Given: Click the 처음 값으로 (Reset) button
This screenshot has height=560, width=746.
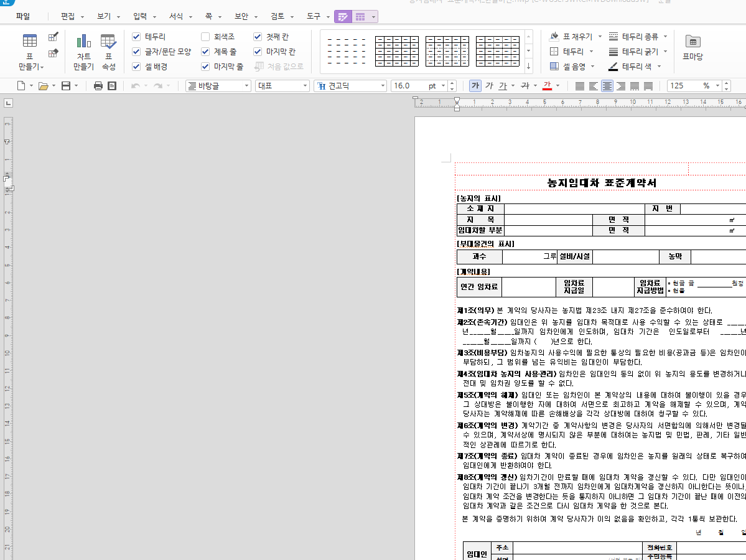Looking at the screenshot, I should point(279,67).
